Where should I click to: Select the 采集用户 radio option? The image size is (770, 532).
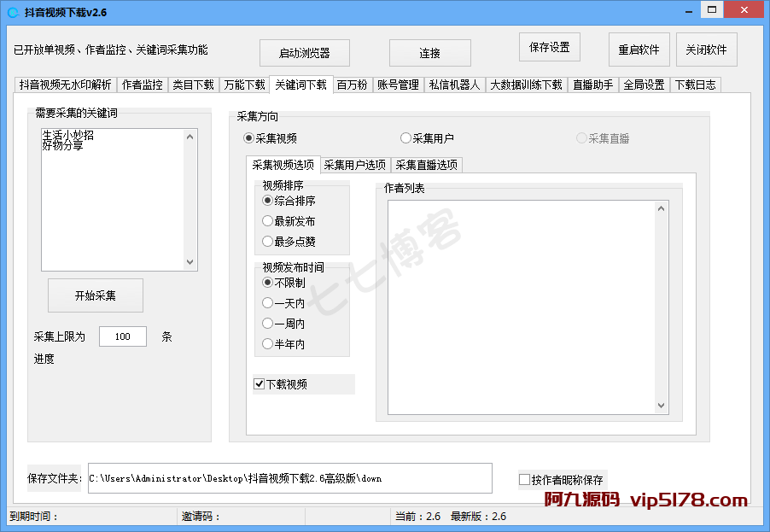(x=427, y=138)
